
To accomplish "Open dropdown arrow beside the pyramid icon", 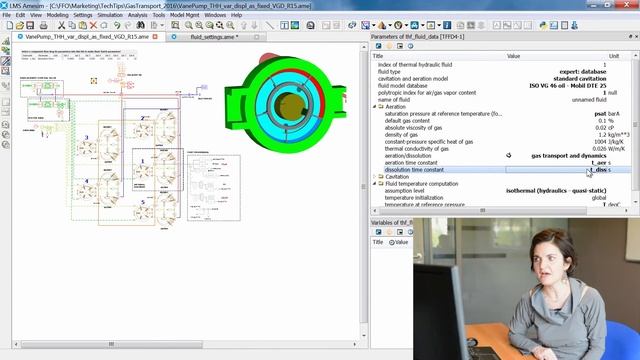I will click(x=390, y=25).
